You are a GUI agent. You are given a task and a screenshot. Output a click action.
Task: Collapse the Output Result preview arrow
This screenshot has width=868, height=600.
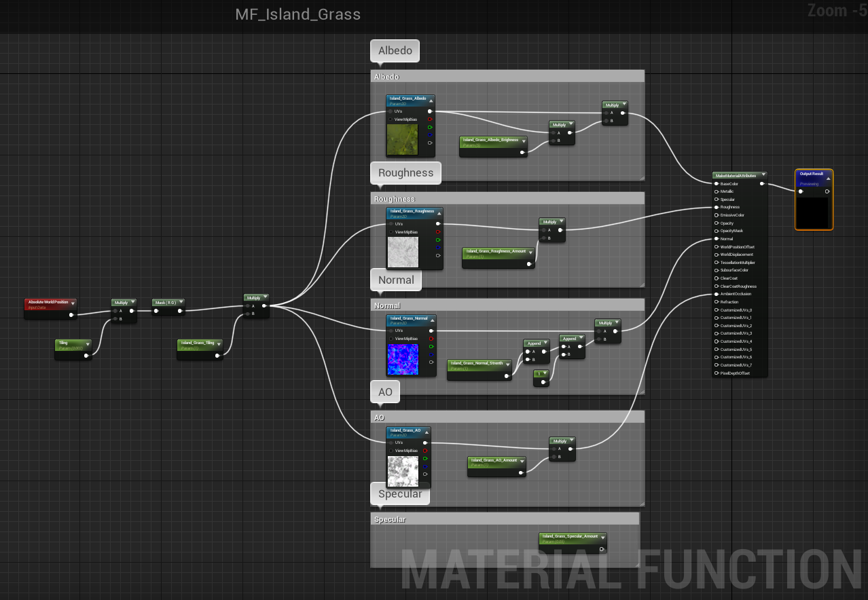coord(828,179)
